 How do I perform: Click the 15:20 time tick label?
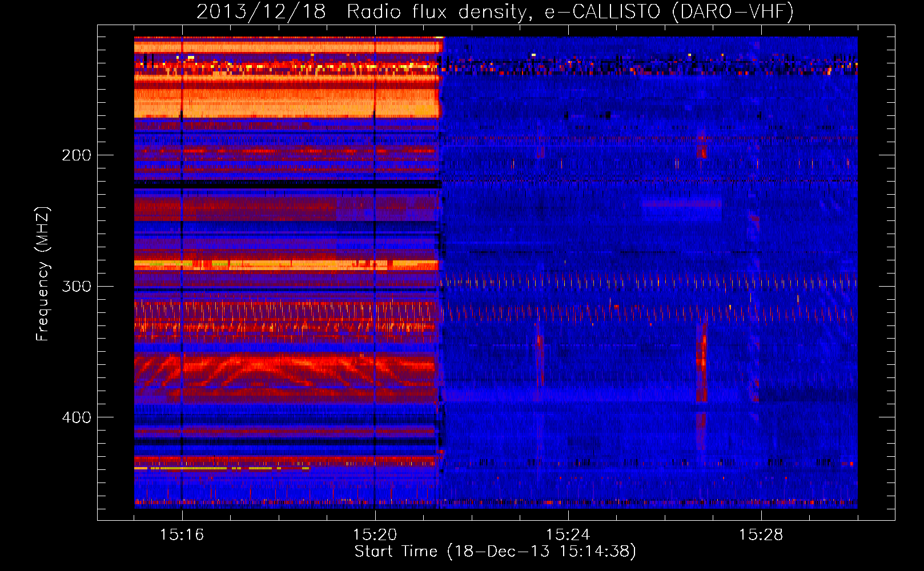pyautogui.click(x=375, y=534)
